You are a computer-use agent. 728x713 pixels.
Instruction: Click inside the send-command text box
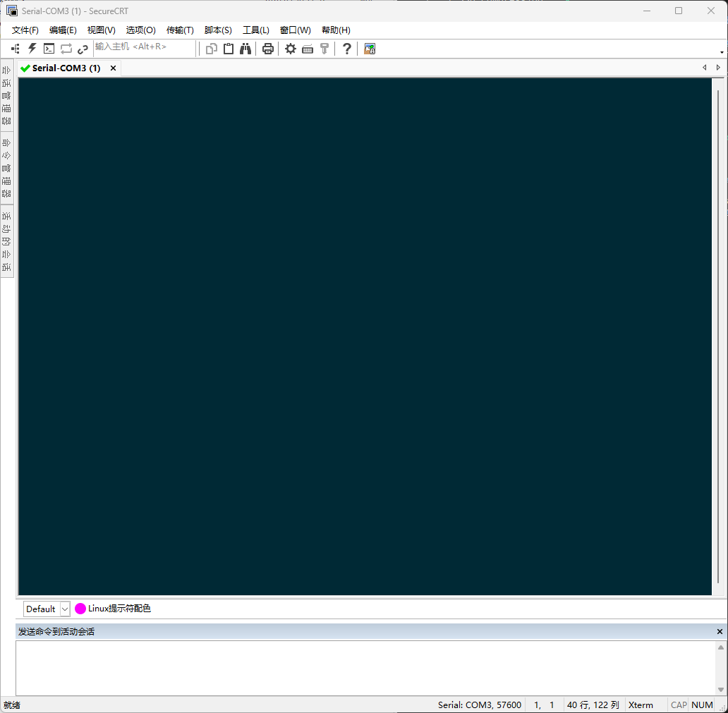click(366, 668)
